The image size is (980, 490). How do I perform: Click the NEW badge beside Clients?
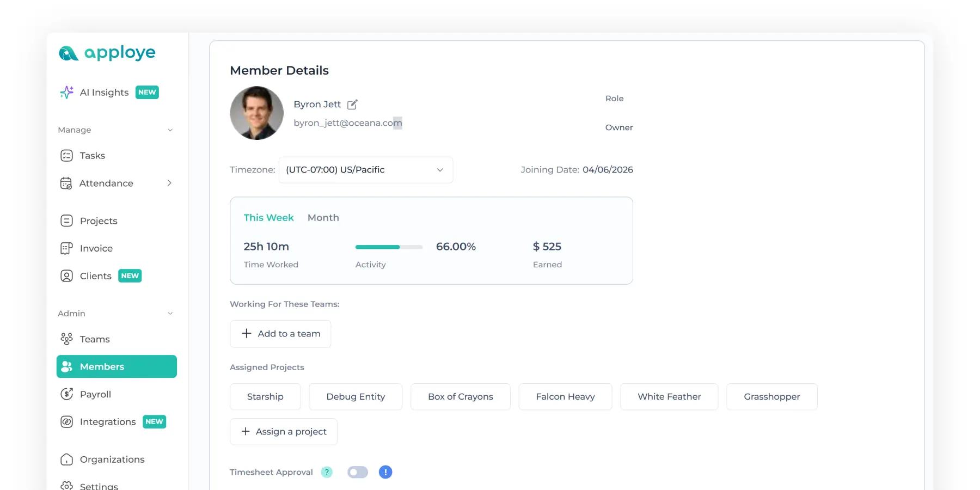[130, 276]
